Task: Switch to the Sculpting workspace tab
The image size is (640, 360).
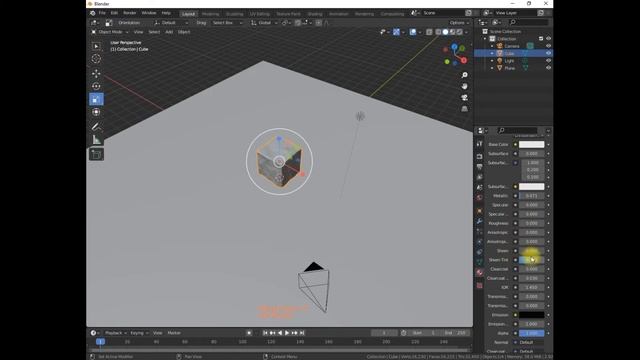Action: click(x=234, y=14)
